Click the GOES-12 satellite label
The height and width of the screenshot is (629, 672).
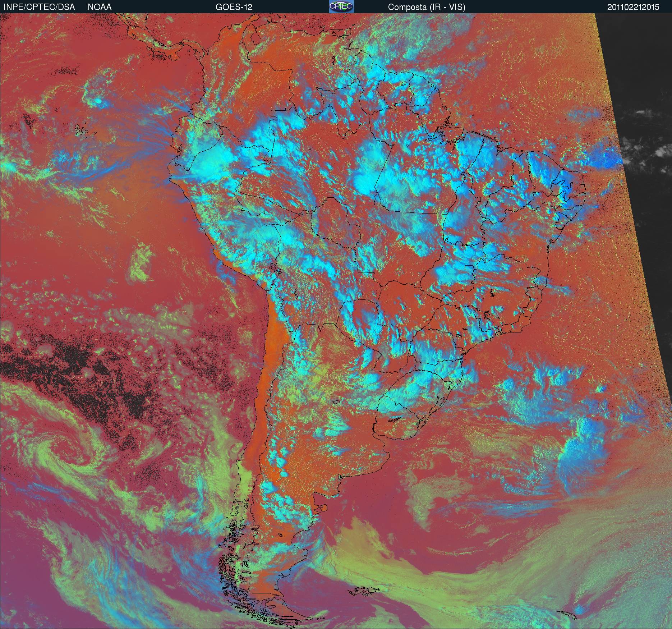[x=234, y=7]
